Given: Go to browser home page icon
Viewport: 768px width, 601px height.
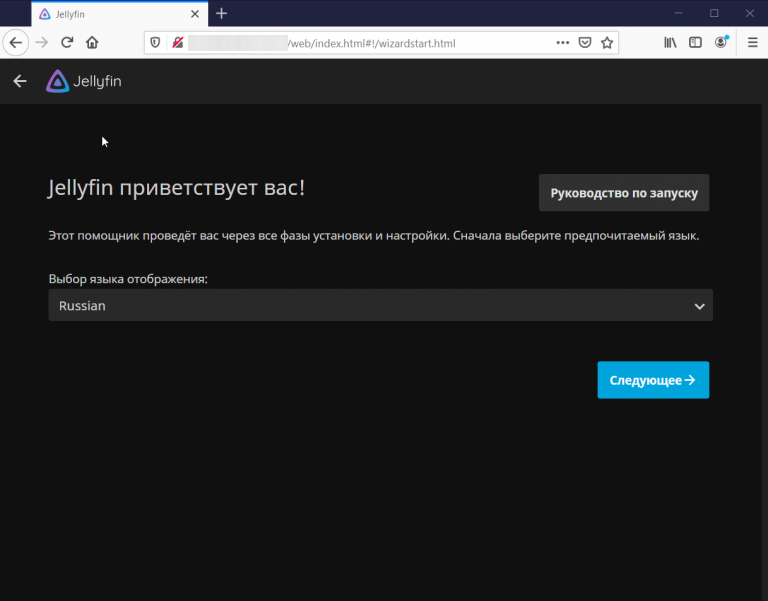Looking at the screenshot, I should point(92,43).
